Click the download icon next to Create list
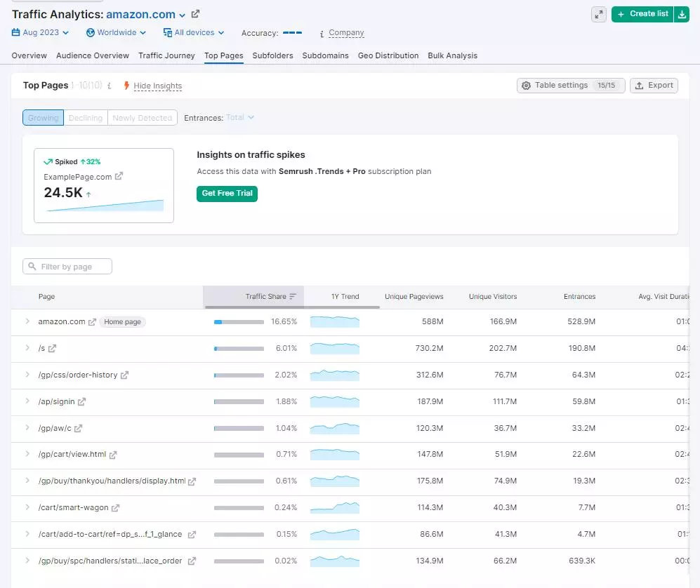This screenshot has height=588, width=700. (682, 14)
